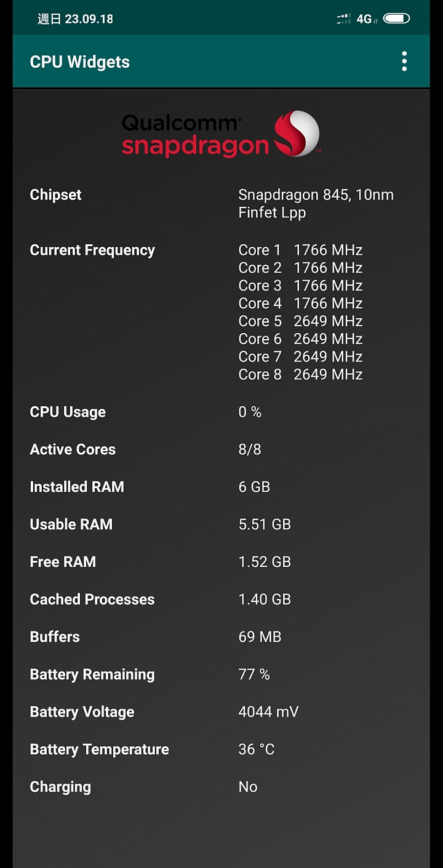Image resolution: width=443 pixels, height=868 pixels.
Task: Open the three-dot overflow menu
Action: coord(404,62)
